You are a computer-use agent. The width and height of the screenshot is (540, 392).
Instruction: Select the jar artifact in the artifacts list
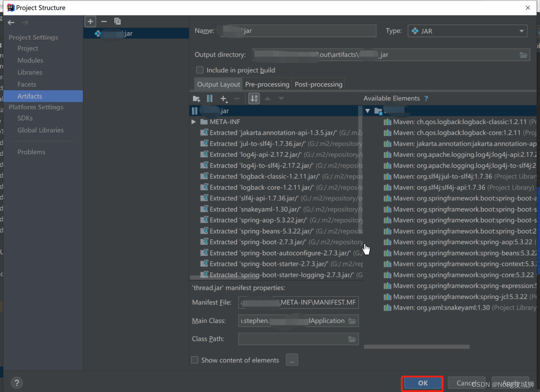[x=136, y=33]
